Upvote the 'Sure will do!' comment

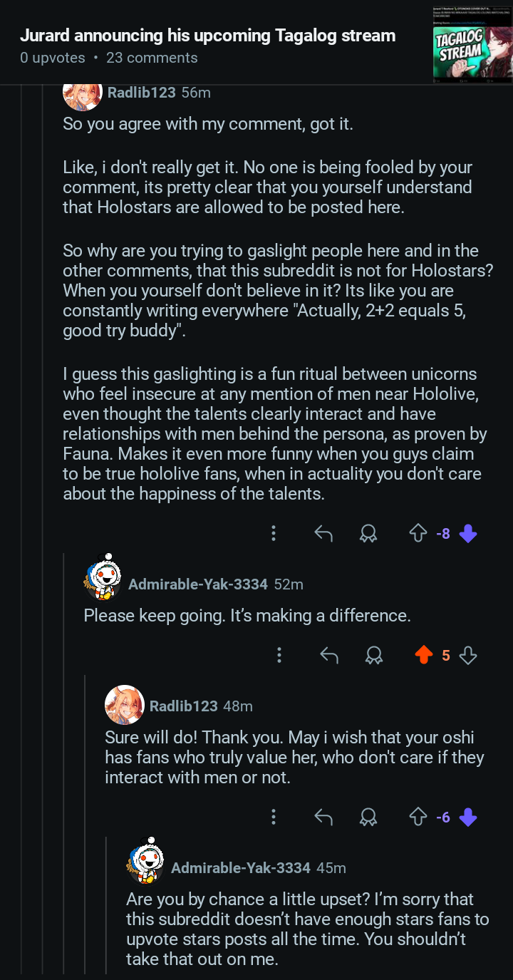click(418, 817)
